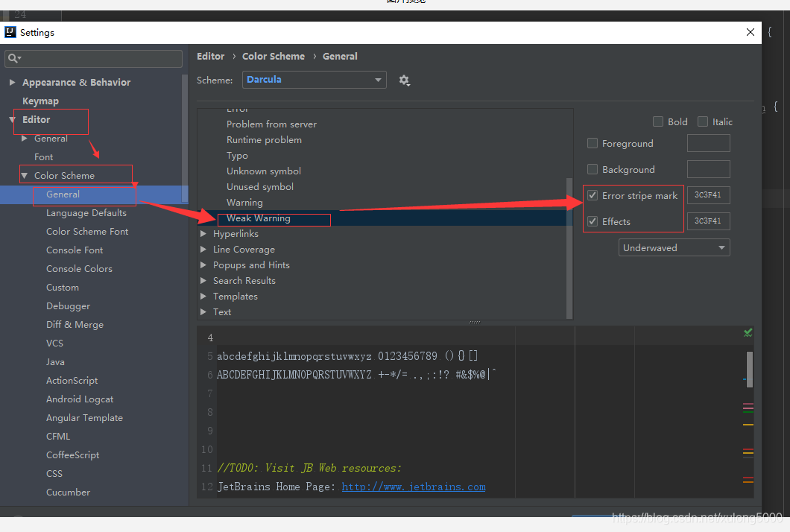Open the Scheme Darcula dropdown
Image resolution: width=790 pixels, height=532 pixels.
click(314, 80)
